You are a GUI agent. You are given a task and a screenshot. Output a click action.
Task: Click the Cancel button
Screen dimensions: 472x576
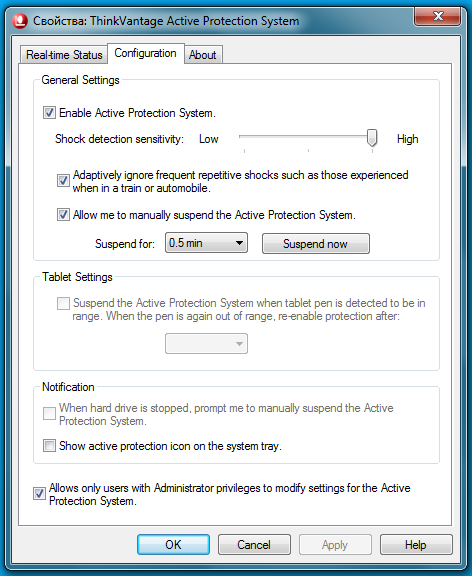point(254,544)
